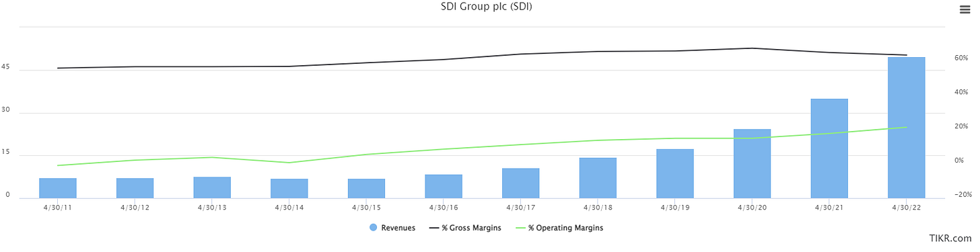Viewport: 980px width, 252px height.
Task: Click the 4/30/17 x-axis label
Action: tap(521, 208)
